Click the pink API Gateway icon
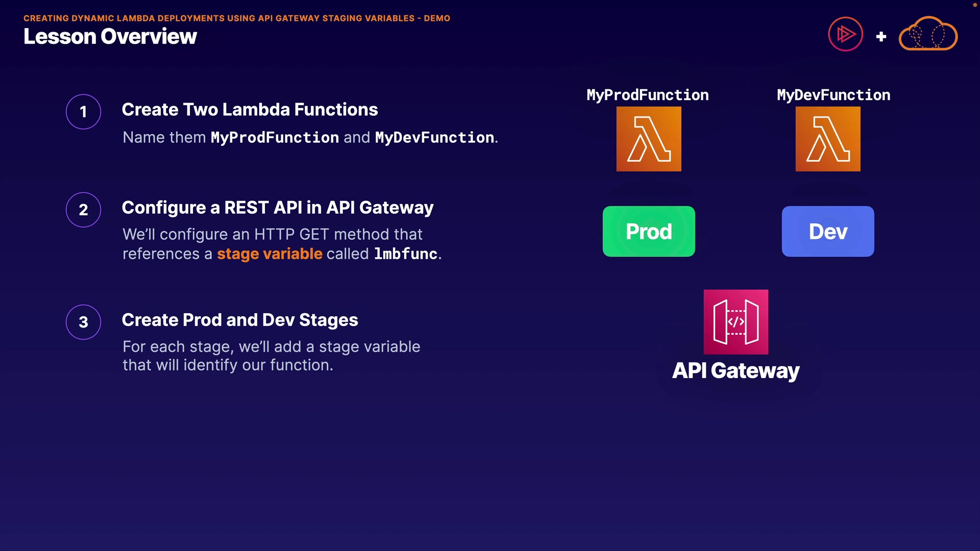 coord(736,322)
